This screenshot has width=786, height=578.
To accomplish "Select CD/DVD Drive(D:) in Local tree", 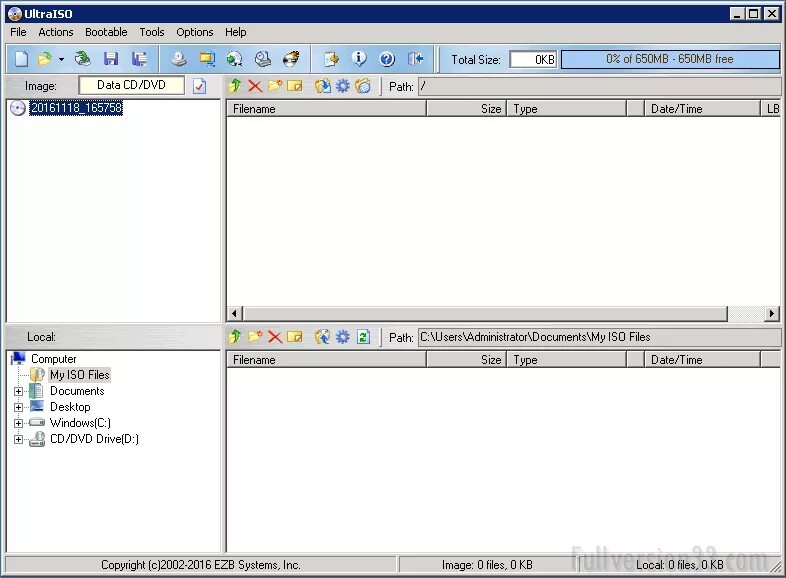I will [x=94, y=439].
